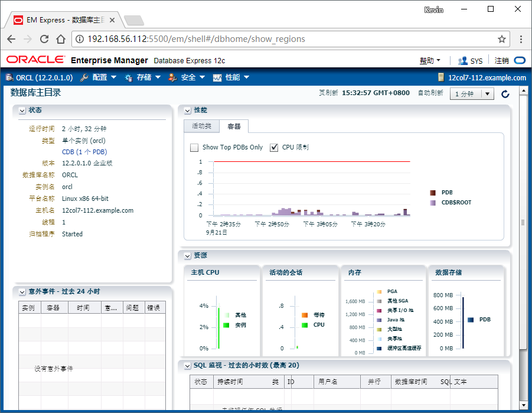Collapse the 意外事件 panel
Viewport: 532px width, 413px height.
[x=22, y=292]
